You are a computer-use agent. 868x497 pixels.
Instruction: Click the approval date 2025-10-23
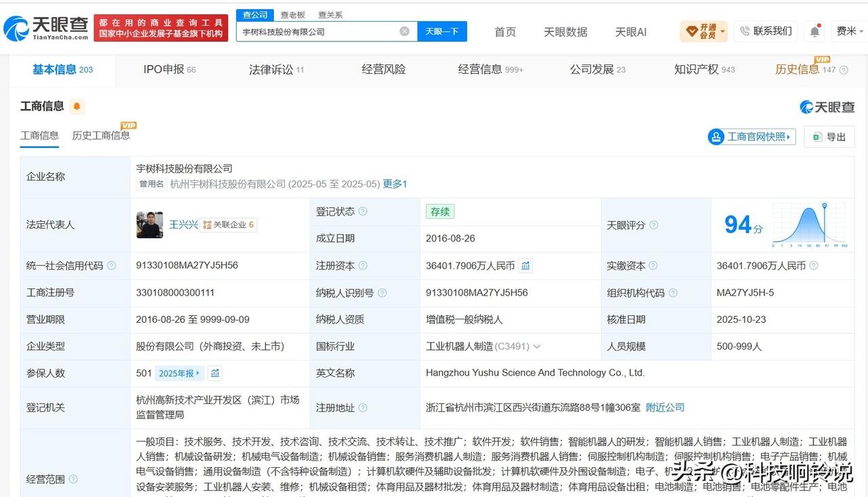742,319
